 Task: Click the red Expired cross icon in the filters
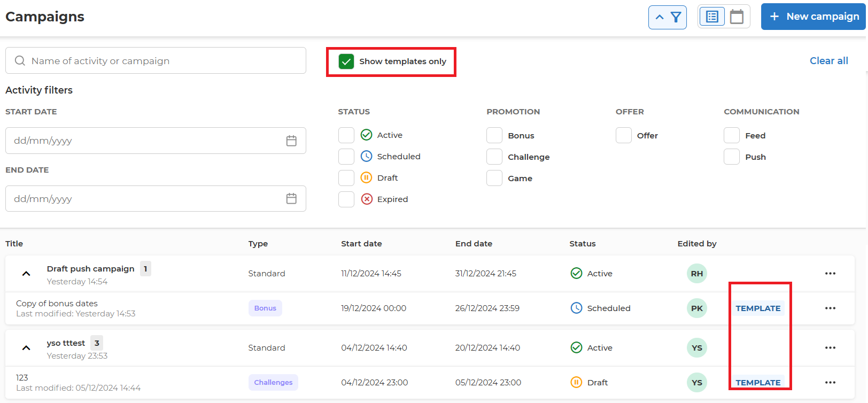point(367,199)
